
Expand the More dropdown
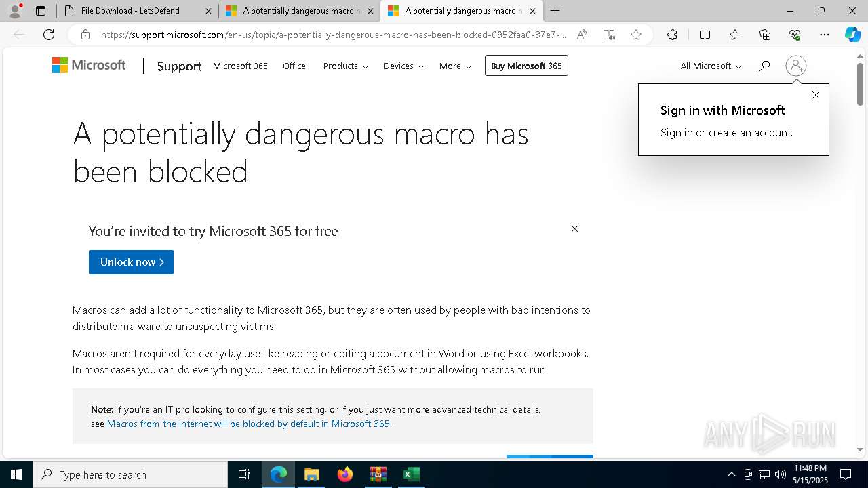coord(455,66)
